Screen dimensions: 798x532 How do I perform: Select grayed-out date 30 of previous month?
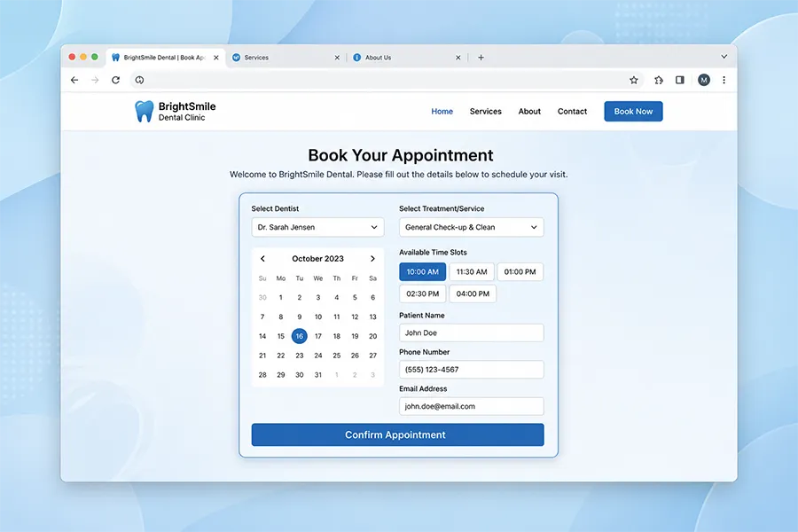coord(262,297)
